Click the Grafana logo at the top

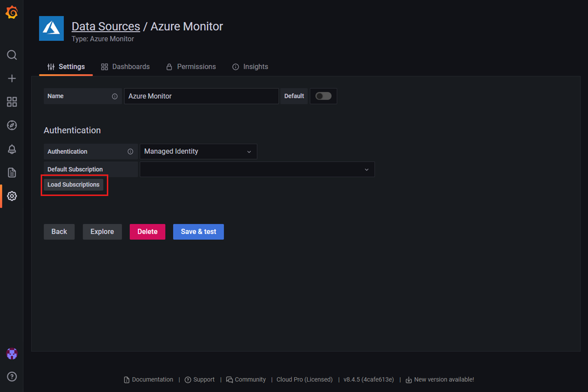(x=12, y=12)
